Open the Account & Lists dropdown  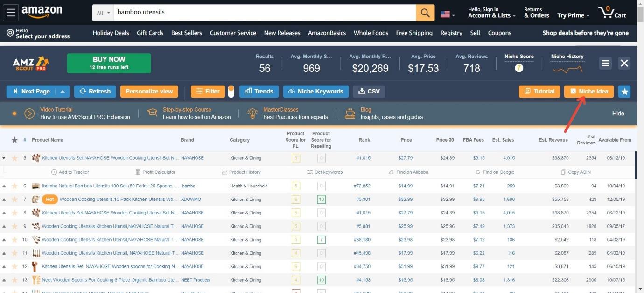tap(492, 13)
